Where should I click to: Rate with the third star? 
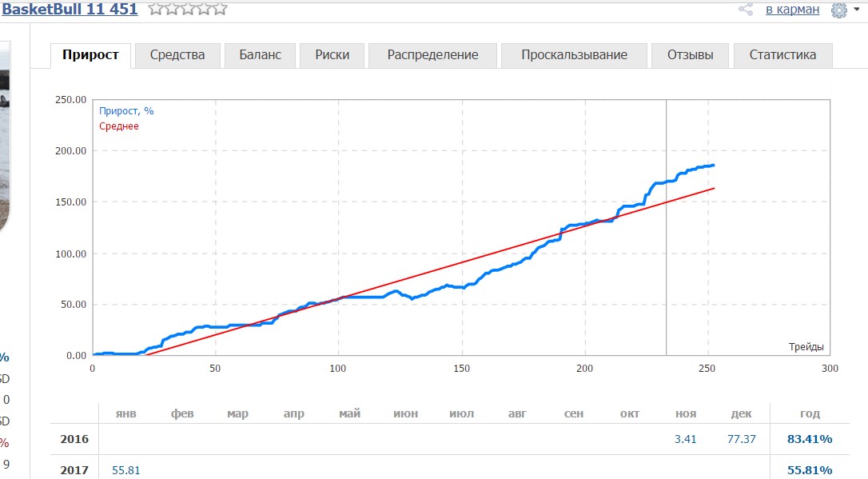point(188,9)
